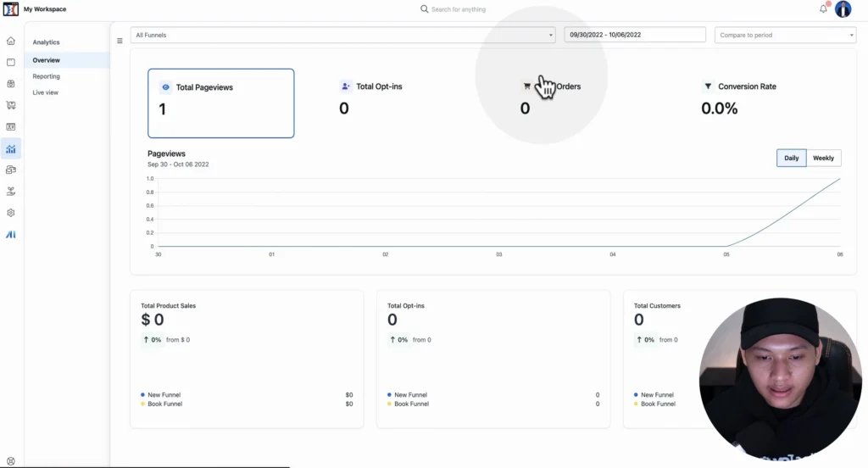
Task: Open the Home icon in left sidebar
Action: pyautogui.click(x=11, y=41)
